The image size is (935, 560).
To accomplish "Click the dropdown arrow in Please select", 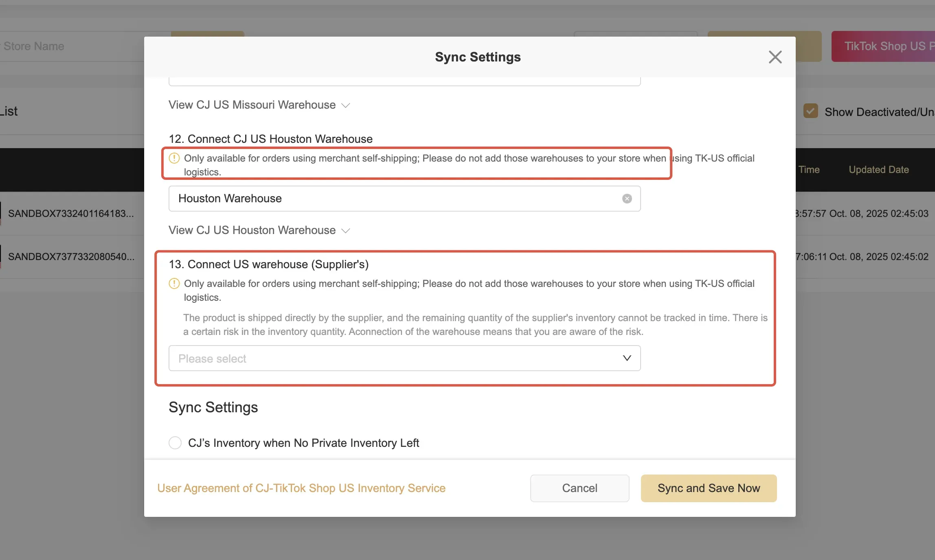I will [627, 358].
